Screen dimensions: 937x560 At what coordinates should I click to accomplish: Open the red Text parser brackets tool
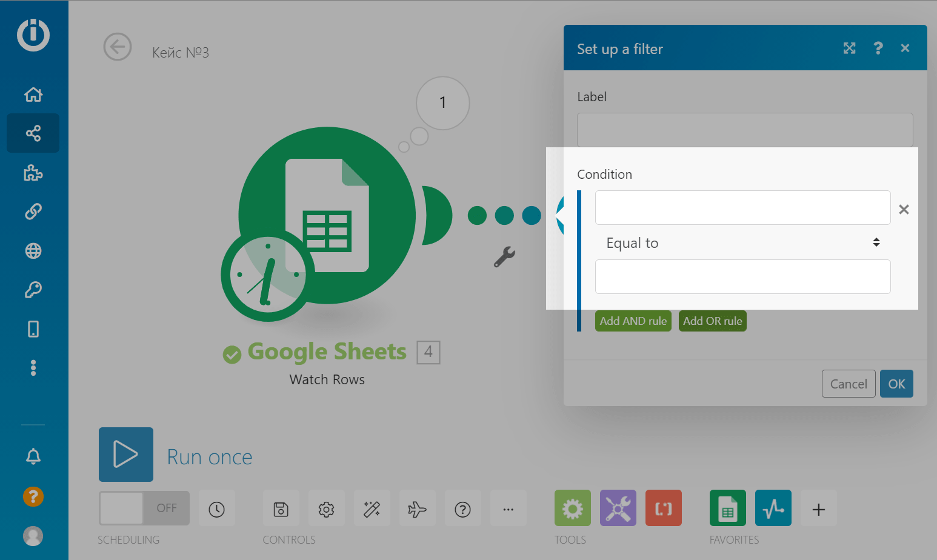coord(664,508)
